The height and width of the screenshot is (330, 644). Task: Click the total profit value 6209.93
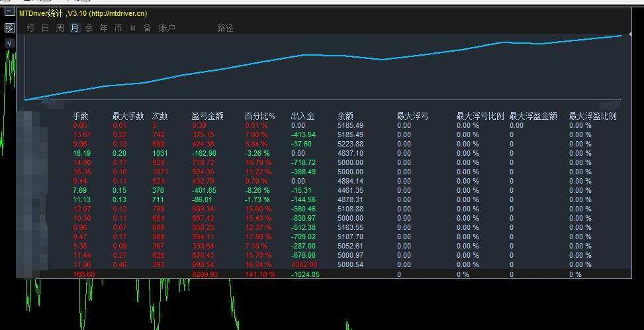click(x=205, y=274)
